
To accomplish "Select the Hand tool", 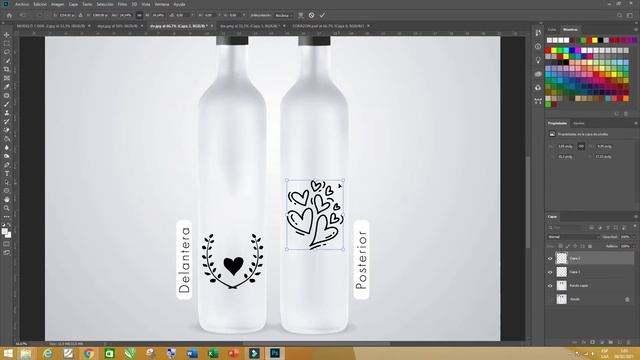I will pyautogui.click(x=7, y=200).
